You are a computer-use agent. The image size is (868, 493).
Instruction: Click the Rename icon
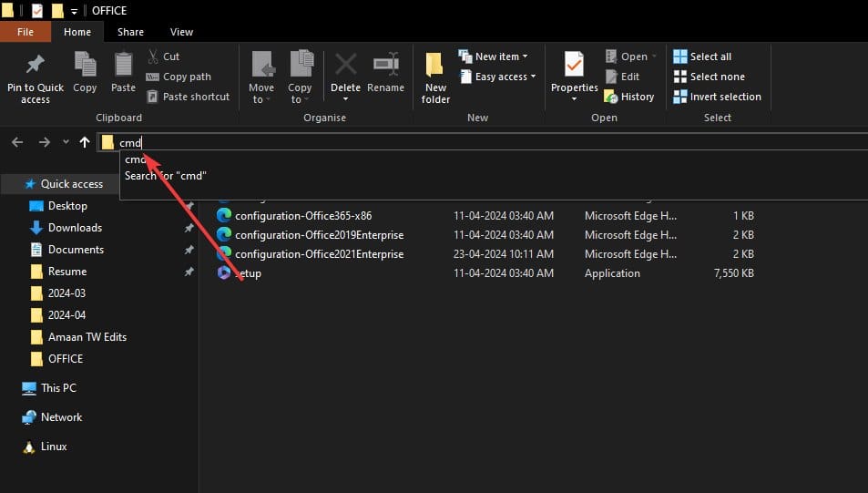click(x=386, y=65)
